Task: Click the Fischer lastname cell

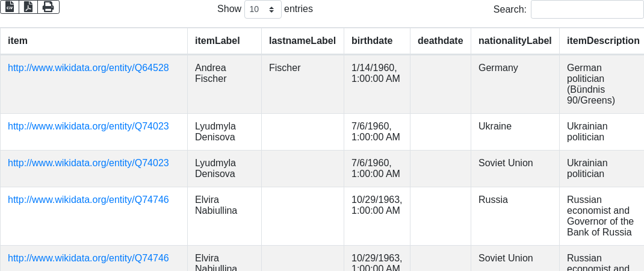Action: click(x=285, y=68)
